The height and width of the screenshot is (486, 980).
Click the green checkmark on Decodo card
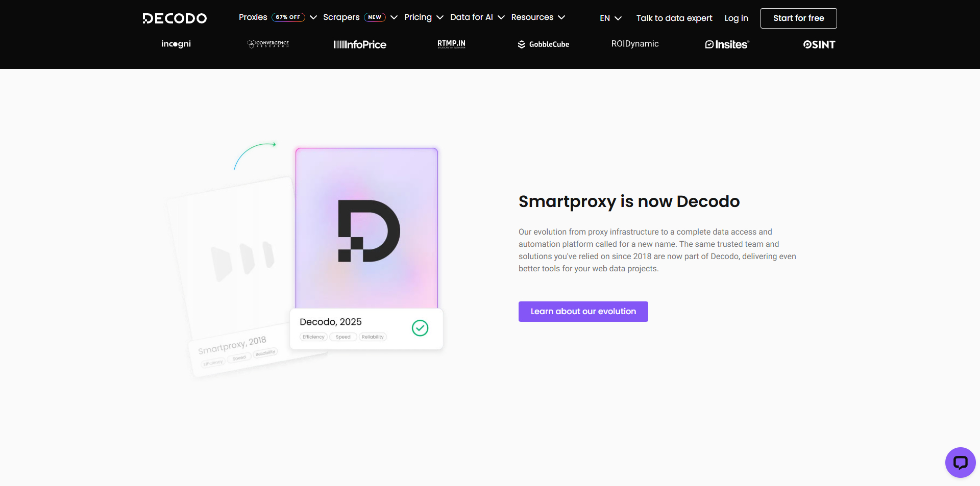[x=420, y=328]
